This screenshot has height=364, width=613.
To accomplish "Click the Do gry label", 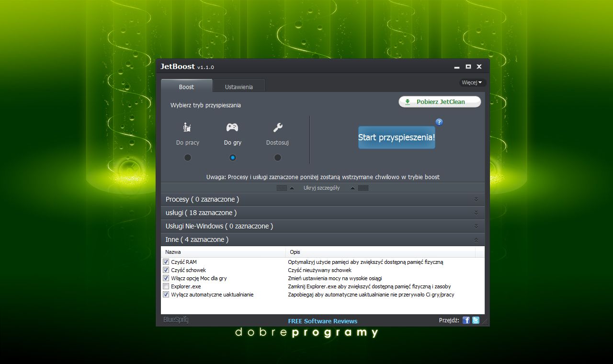I will (x=233, y=143).
